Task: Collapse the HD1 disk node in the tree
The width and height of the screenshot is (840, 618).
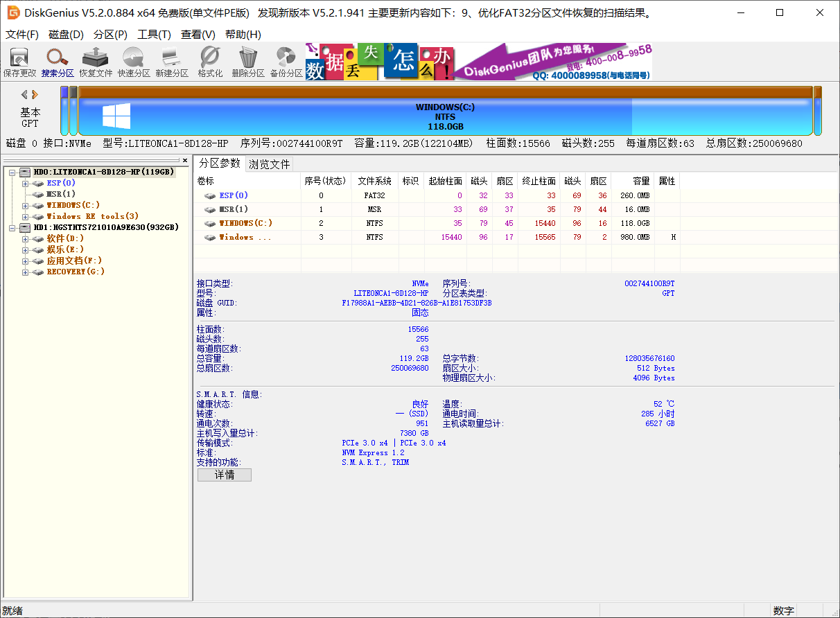Action: (x=12, y=227)
